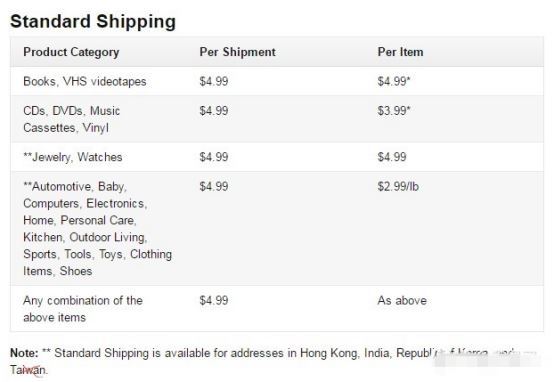The height and width of the screenshot is (382, 554).
Task: Click the Jewelry per item $4.99 price
Action: pyautogui.click(x=392, y=157)
